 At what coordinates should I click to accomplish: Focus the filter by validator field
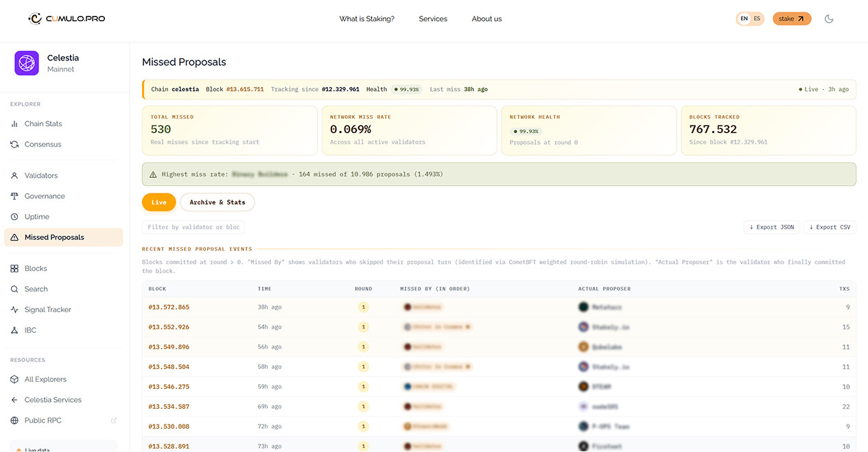pos(193,227)
